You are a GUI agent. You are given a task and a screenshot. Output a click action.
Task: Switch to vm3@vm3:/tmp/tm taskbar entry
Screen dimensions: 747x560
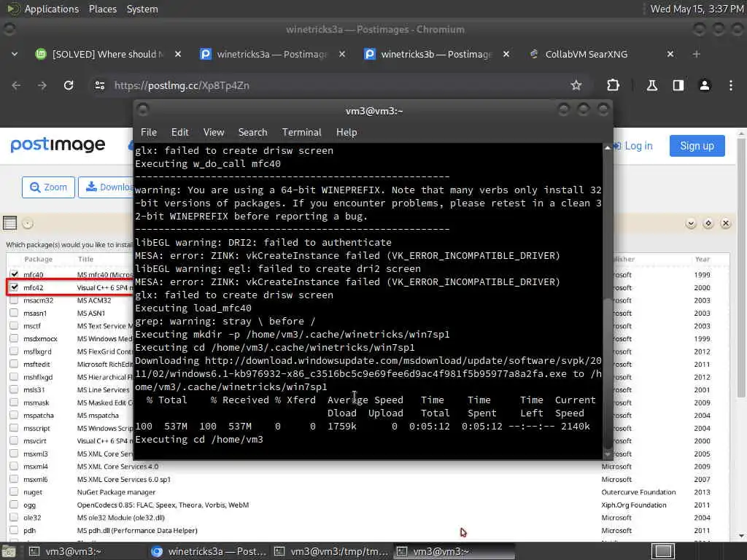pos(332,551)
